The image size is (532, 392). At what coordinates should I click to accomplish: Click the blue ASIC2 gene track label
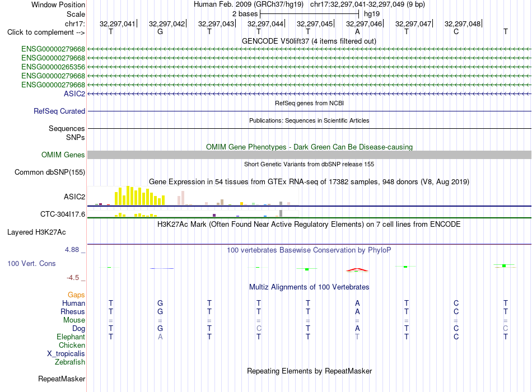(74, 94)
